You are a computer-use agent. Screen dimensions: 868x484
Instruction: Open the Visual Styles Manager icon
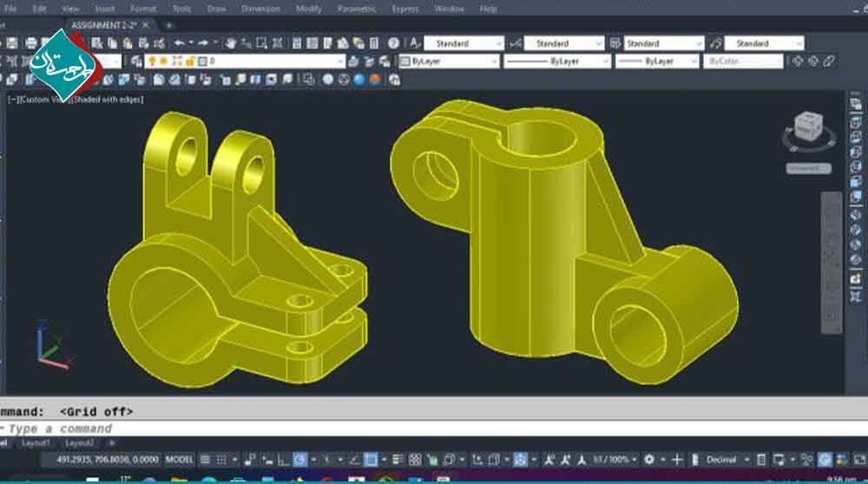[x=394, y=79]
